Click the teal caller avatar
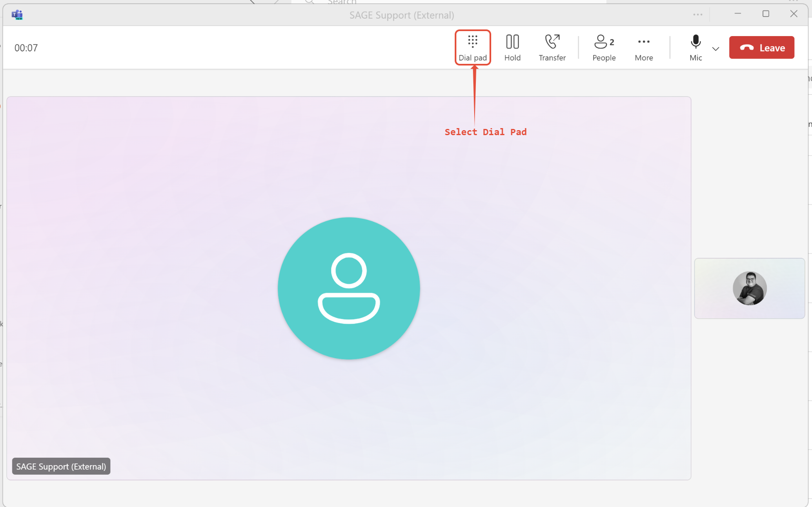 coord(349,288)
